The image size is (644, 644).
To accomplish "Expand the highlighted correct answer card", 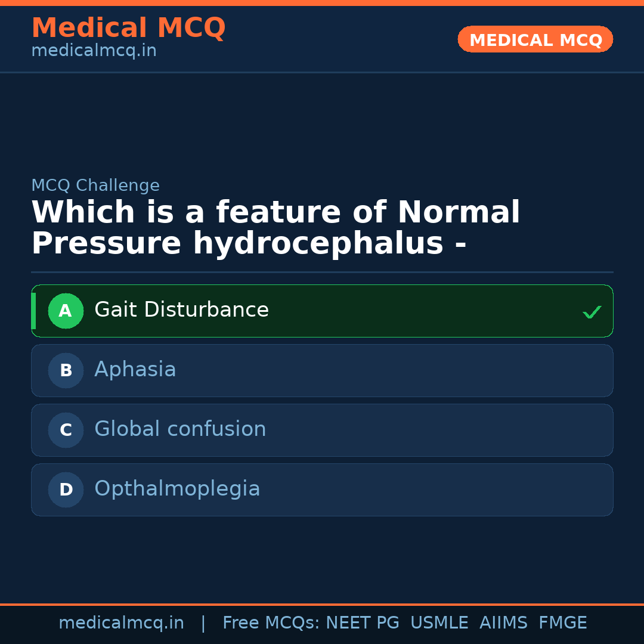I will pyautogui.click(x=322, y=311).
